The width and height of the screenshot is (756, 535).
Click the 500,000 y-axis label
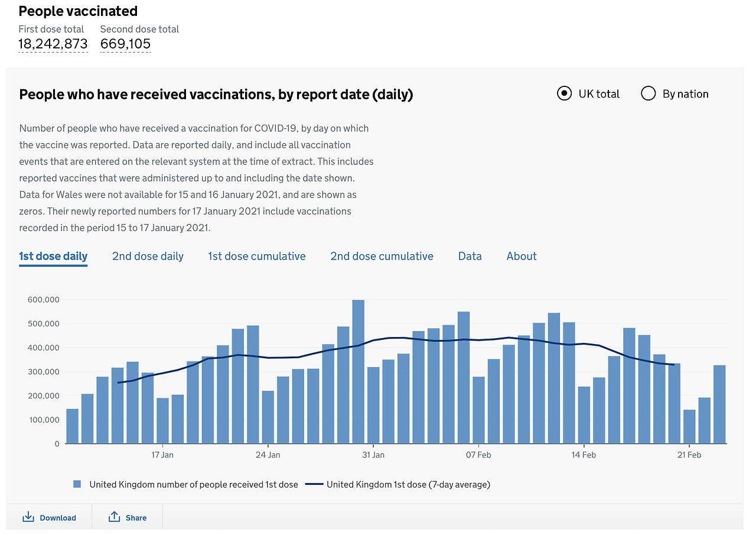pos(43,324)
